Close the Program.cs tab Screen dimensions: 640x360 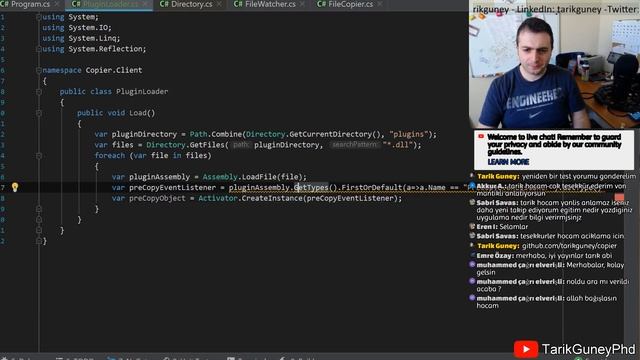(x=57, y=4)
